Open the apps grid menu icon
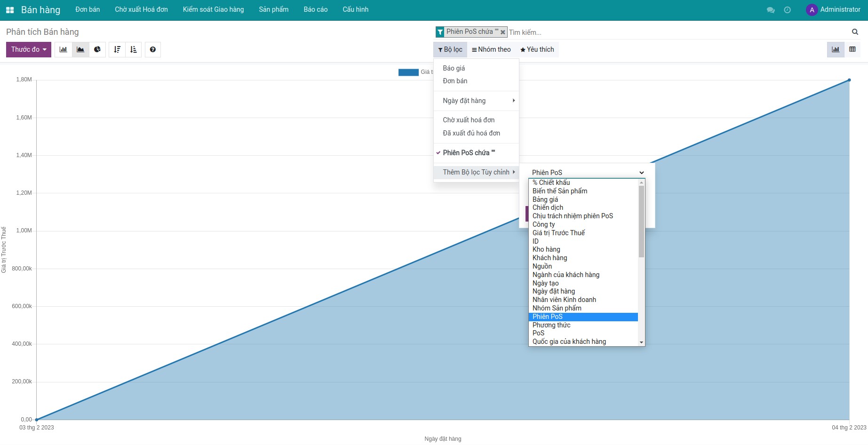 tap(10, 10)
